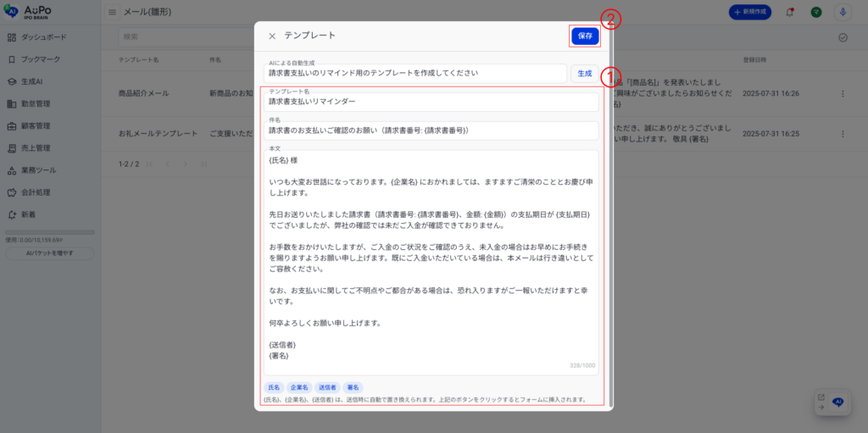Click the blue 保存 save button
The width and height of the screenshot is (868, 433).
[x=585, y=36]
